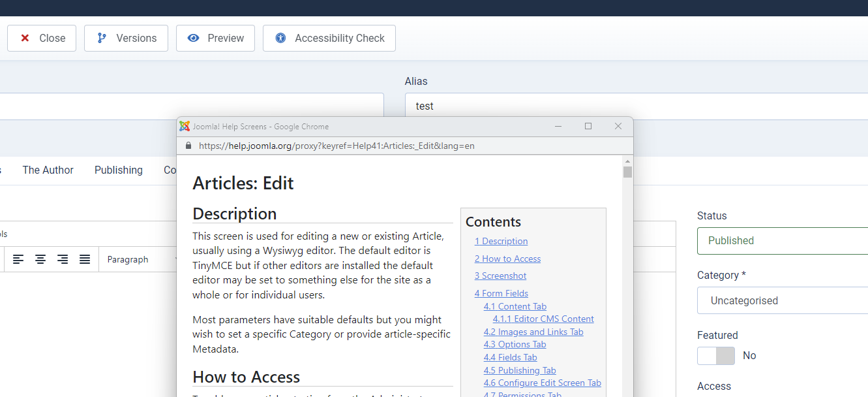868x397 pixels.
Task: Toggle the Featured switch
Action: click(x=715, y=356)
